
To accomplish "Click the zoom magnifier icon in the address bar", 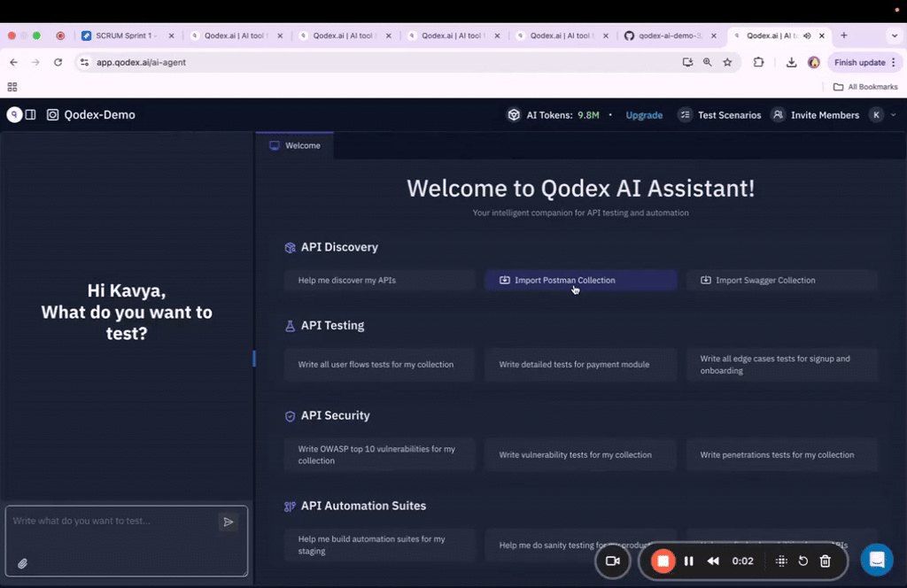I will (708, 62).
